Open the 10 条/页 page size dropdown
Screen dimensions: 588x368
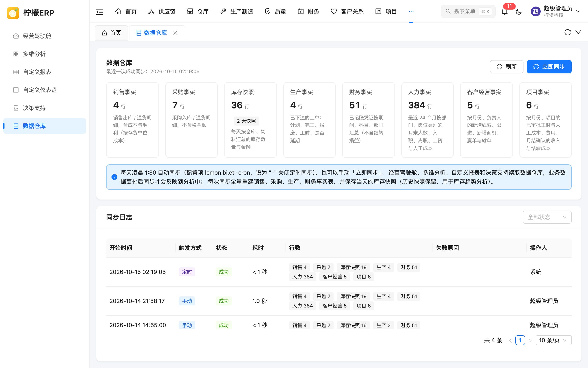tap(553, 340)
